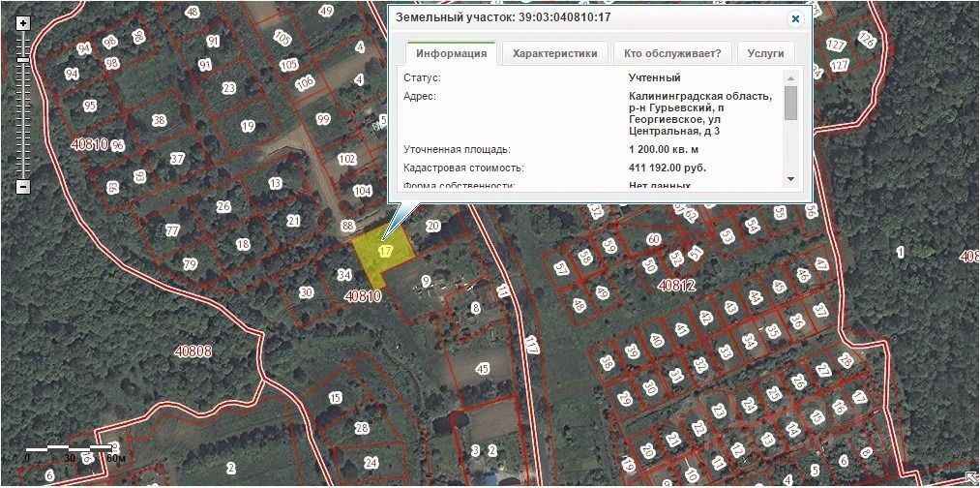
Task: Select parcel label 99 on the map
Action: point(323,119)
